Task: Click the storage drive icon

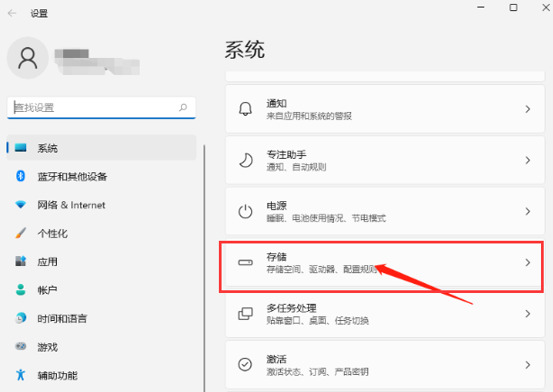Action: pos(245,262)
